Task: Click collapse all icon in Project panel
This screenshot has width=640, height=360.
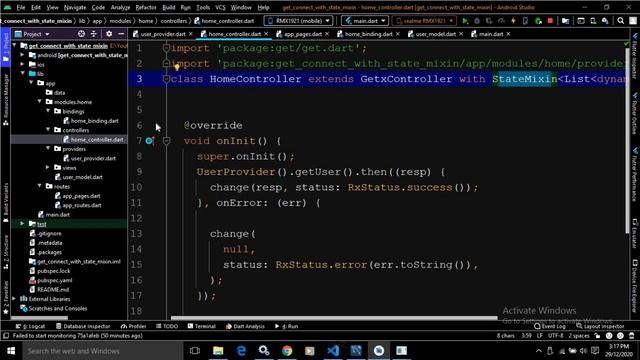Action: click(x=93, y=34)
